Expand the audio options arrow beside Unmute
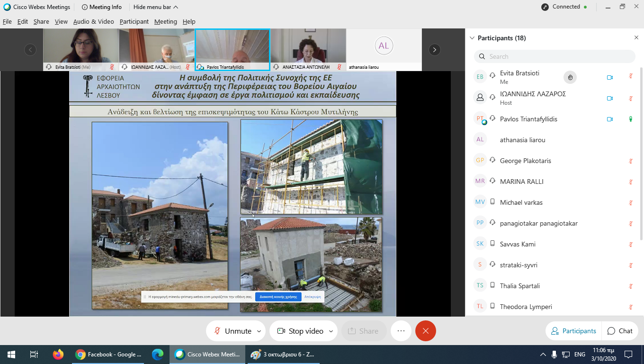 point(259,331)
